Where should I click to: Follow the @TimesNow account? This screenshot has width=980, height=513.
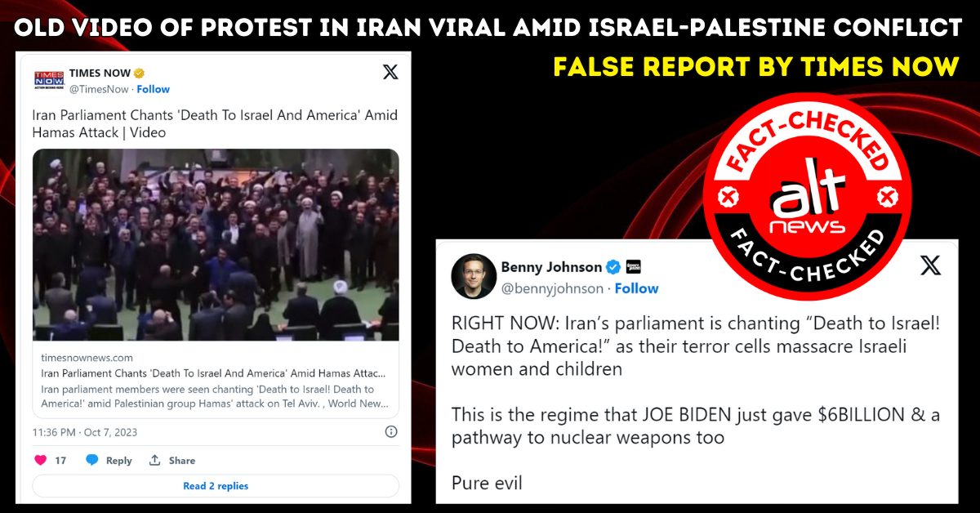coord(154,88)
